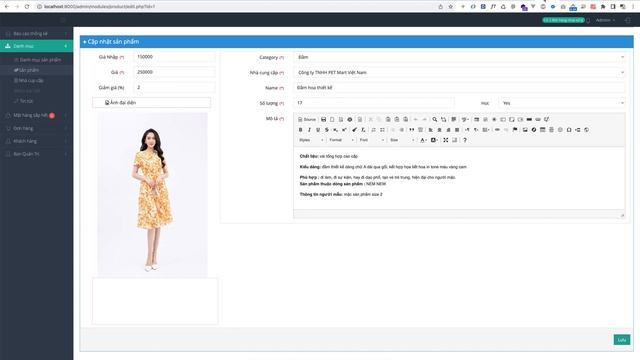Image resolution: width=640 pixels, height=360 pixels.
Task: Open the background color picker in the editor
Action: [434, 140]
